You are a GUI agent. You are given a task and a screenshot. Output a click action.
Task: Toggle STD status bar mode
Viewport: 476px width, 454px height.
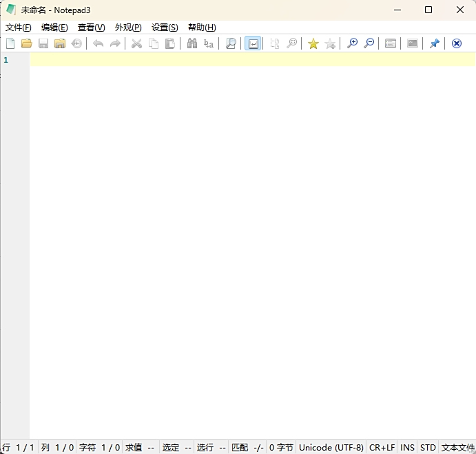[428, 447]
